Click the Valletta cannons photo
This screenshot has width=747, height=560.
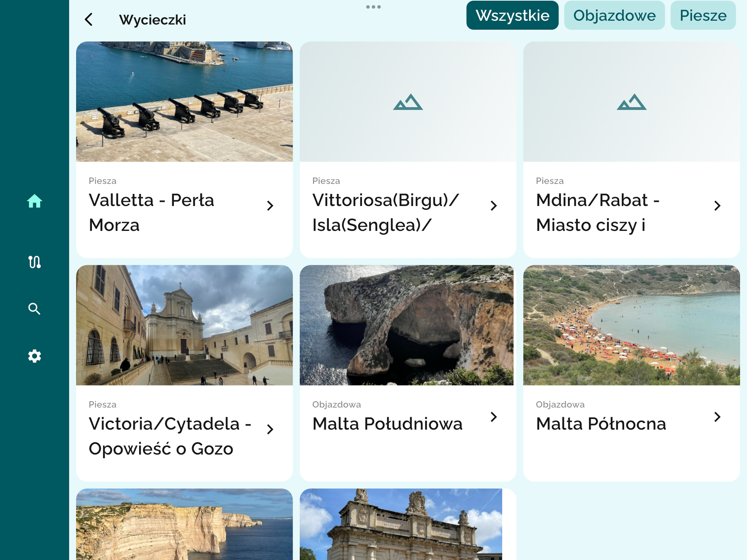tap(184, 101)
